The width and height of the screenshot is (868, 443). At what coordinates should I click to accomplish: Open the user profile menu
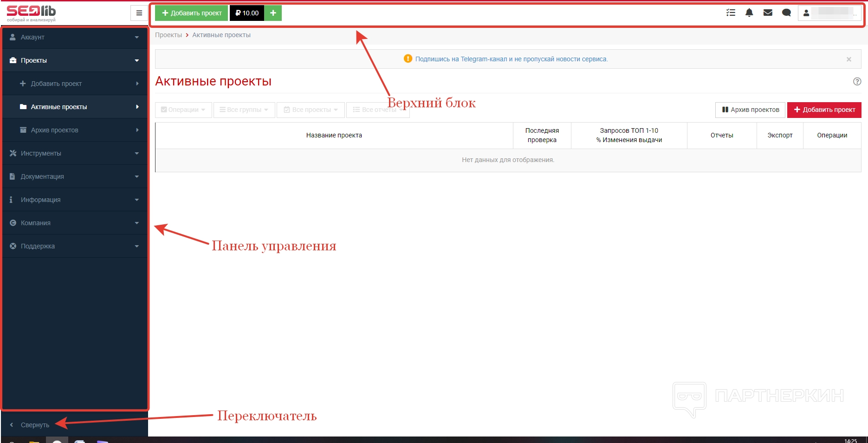point(829,13)
